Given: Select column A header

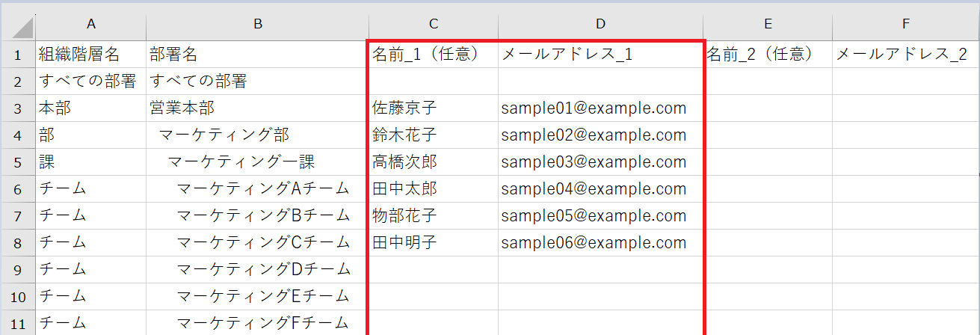Looking at the screenshot, I should 91,25.
